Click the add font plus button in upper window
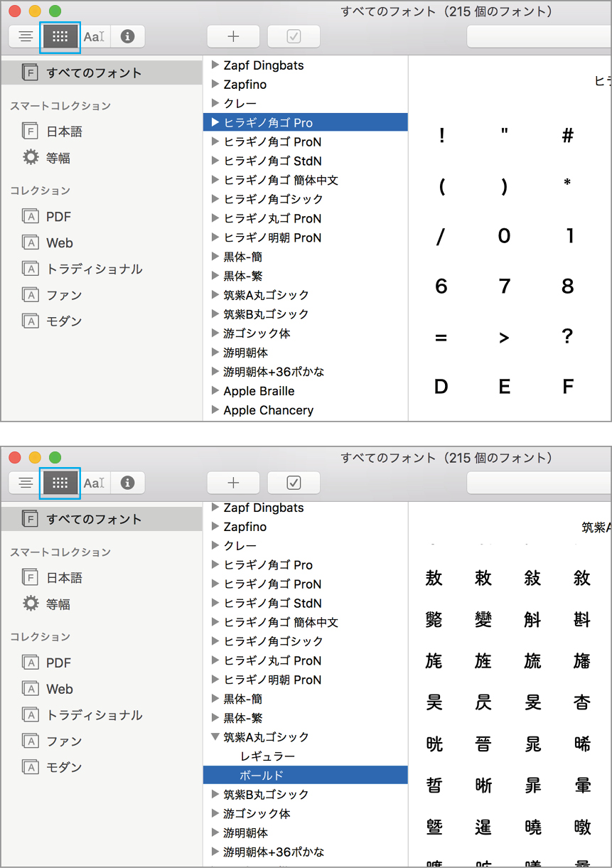Screen dimensions: 612x868 [x=233, y=36]
